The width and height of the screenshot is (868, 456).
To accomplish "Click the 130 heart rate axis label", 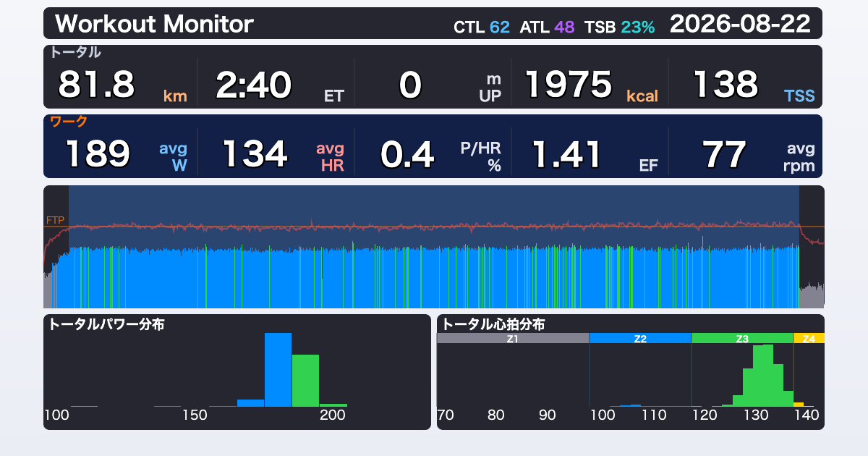I will click(x=755, y=415).
